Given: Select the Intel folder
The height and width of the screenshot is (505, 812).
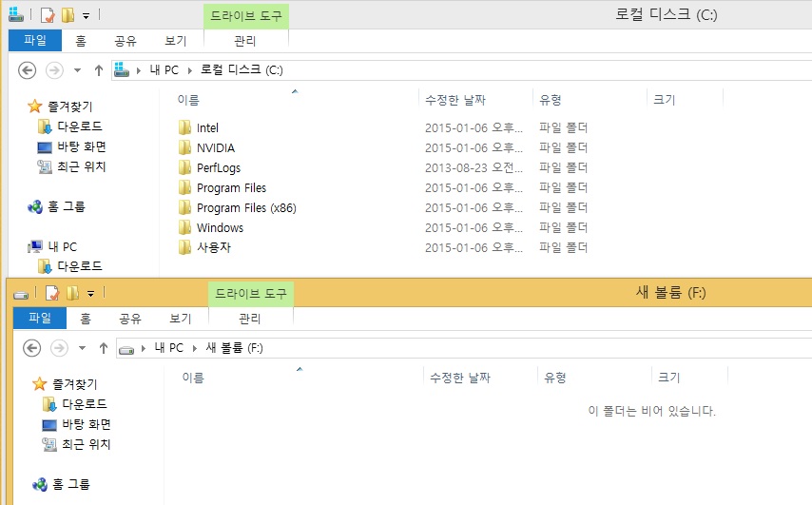Looking at the screenshot, I should [x=207, y=128].
